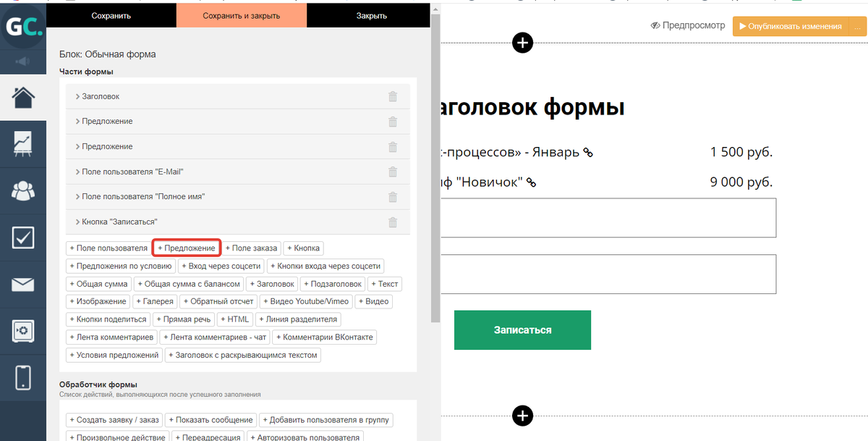Screen dimensions: 868x441
Task: Add "+ Кнопки входа через соцсети"
Action: pyautogui.click(x=325, y=266)
